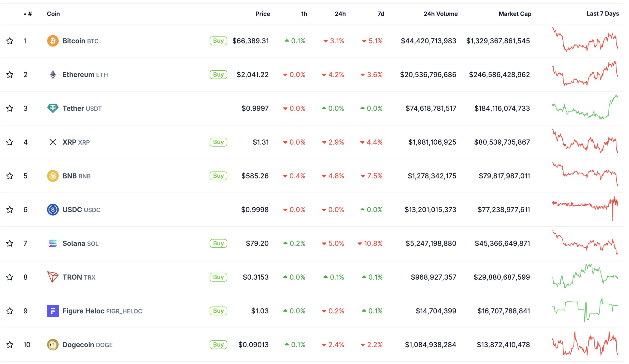Image resolution: width=629 pixels, height=364 pixels.
Task: Click the Figure Heloc coin logo
Action: (x=53, y=311)
